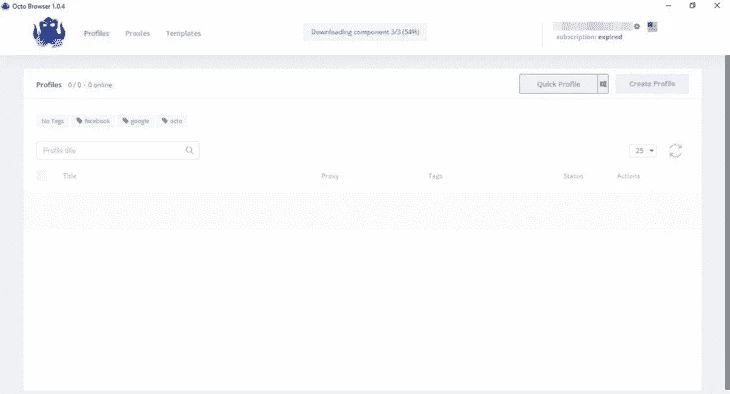Click the vertical scrollbar
The width and height of the screenshot is (730, 394).
tap(727, 222)
